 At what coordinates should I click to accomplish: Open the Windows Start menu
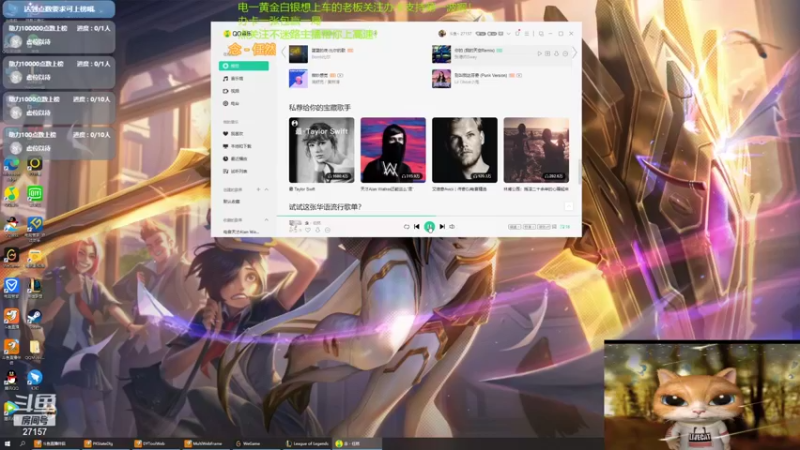(x=7, y=444)
